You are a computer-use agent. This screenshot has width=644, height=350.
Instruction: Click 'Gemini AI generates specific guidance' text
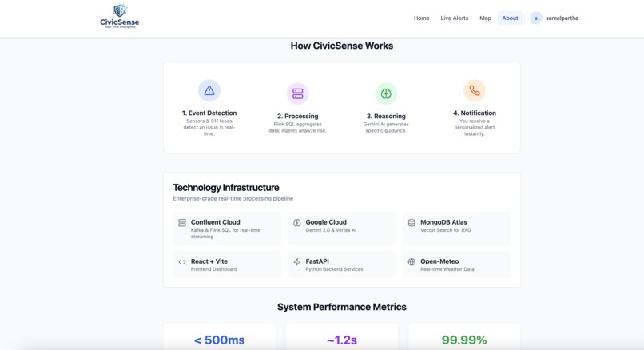pyautogui.click(x=386, y=127)
